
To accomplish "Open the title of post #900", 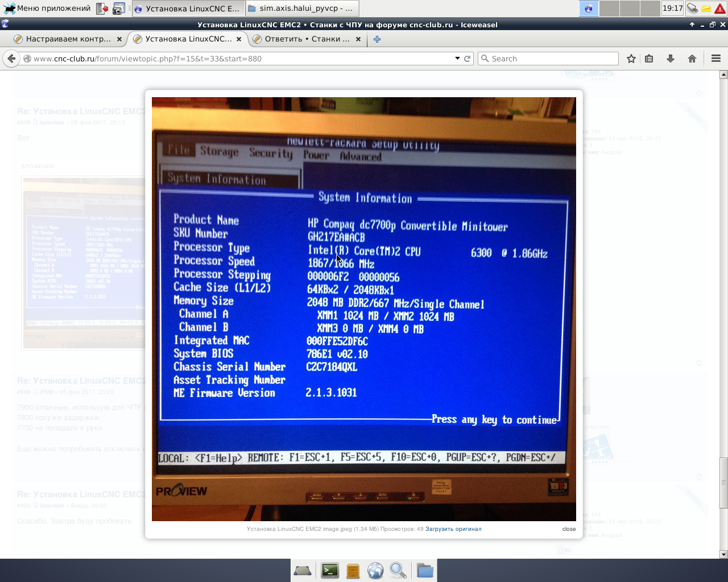I will pos(81,494).
